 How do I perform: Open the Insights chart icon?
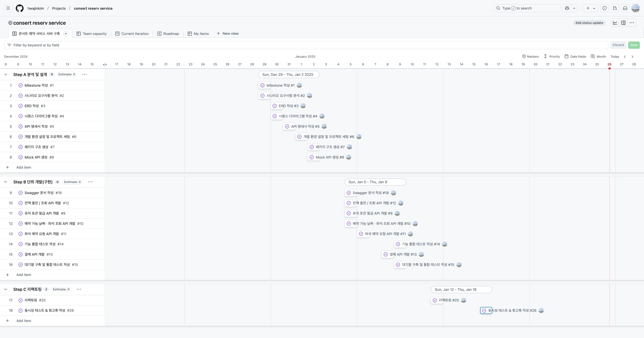[615, 23]
